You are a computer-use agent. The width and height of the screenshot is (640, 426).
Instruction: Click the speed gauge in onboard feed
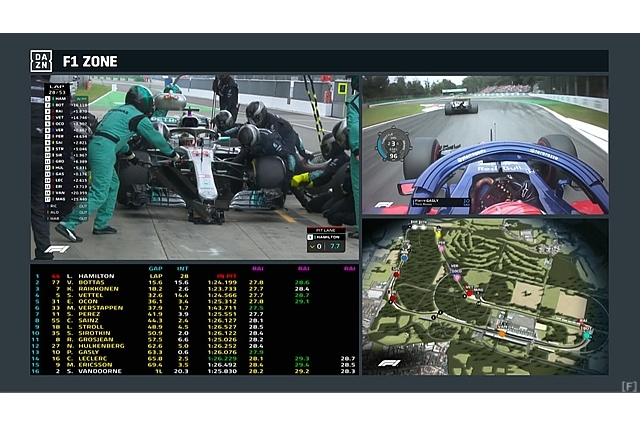click(393, 145)
